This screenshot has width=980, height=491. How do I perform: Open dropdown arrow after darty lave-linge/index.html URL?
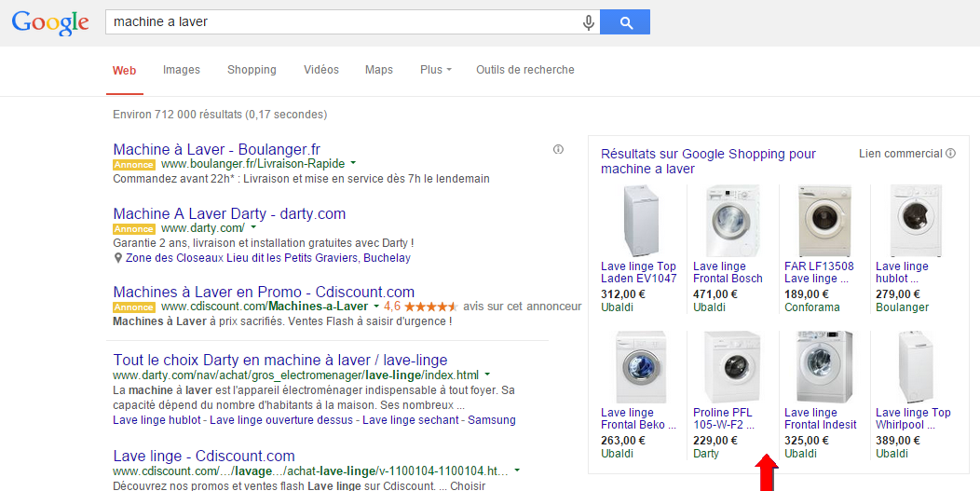tap(487, 375)
